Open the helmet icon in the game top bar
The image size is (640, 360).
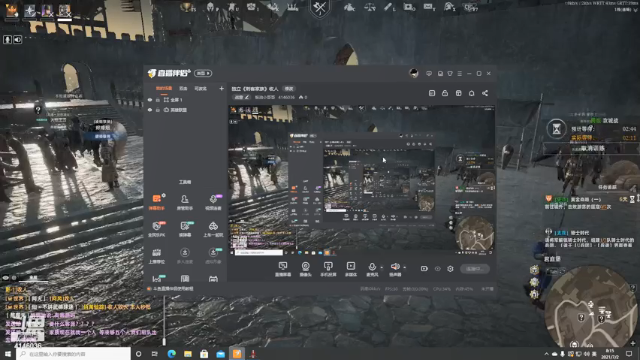click(211, 7)
